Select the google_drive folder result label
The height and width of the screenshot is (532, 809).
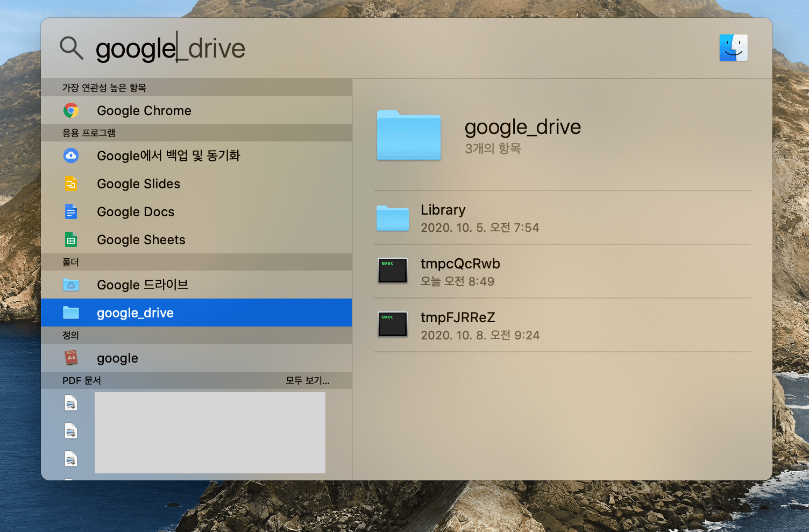coord(135,313)
